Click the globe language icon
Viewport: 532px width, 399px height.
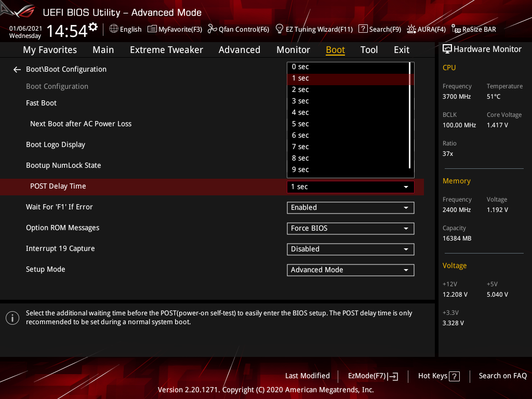pos(114,29)
